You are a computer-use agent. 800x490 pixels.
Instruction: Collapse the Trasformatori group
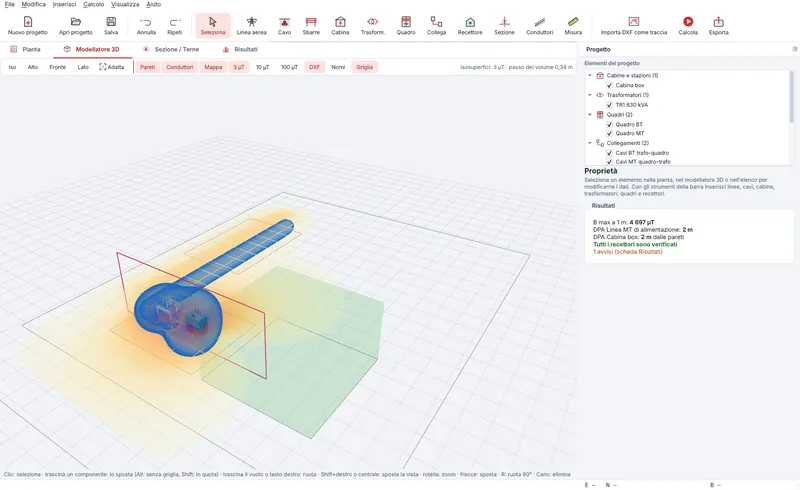[590, 95]
